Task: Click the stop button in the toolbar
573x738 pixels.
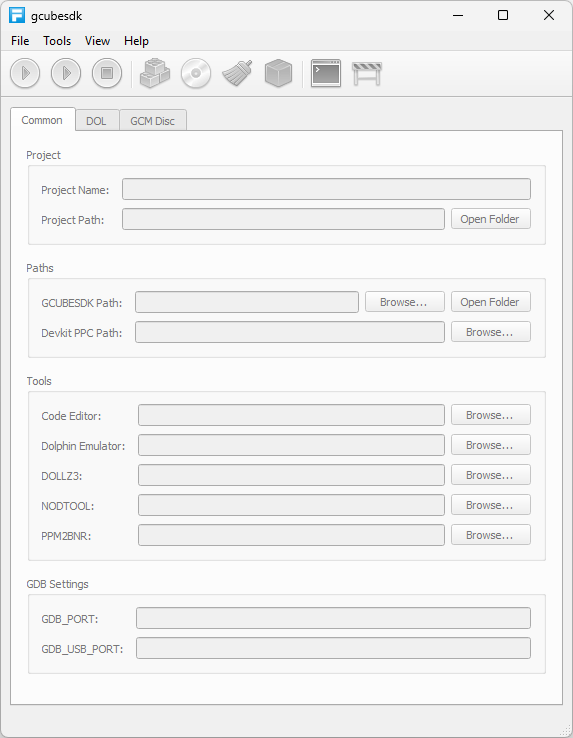Action: (107, 73)
